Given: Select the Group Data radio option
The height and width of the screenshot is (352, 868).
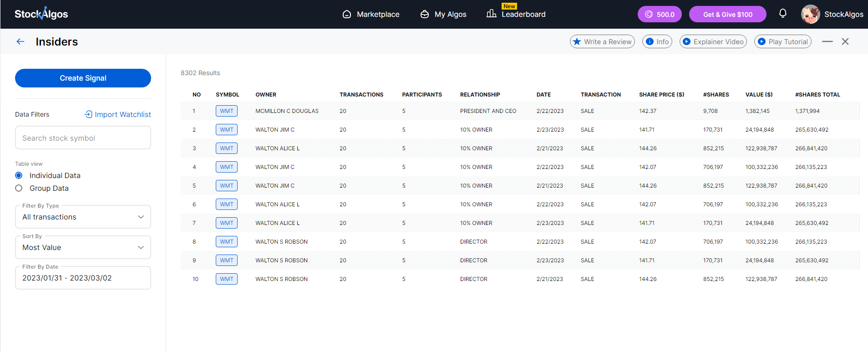Looking at the screenshot, I should (19, 188).
